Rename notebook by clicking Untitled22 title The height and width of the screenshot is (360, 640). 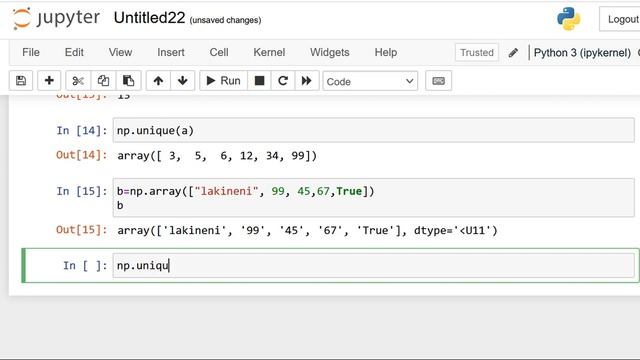[149, 18]
